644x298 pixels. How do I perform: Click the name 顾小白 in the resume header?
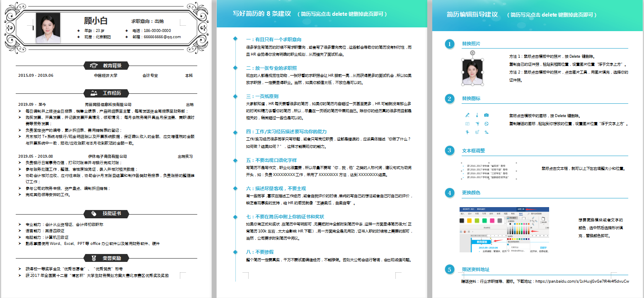pyautogui.click(x=96, y=21)
